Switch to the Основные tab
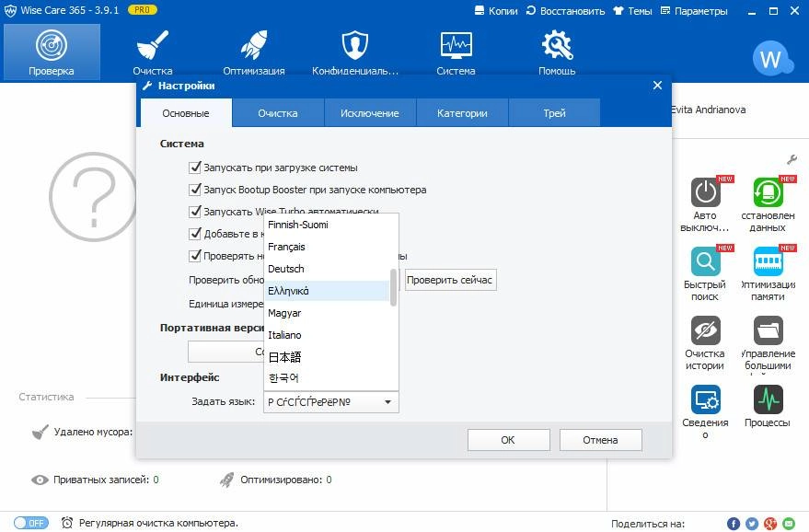Screen dimensions: 809x532 click(186, 113)
